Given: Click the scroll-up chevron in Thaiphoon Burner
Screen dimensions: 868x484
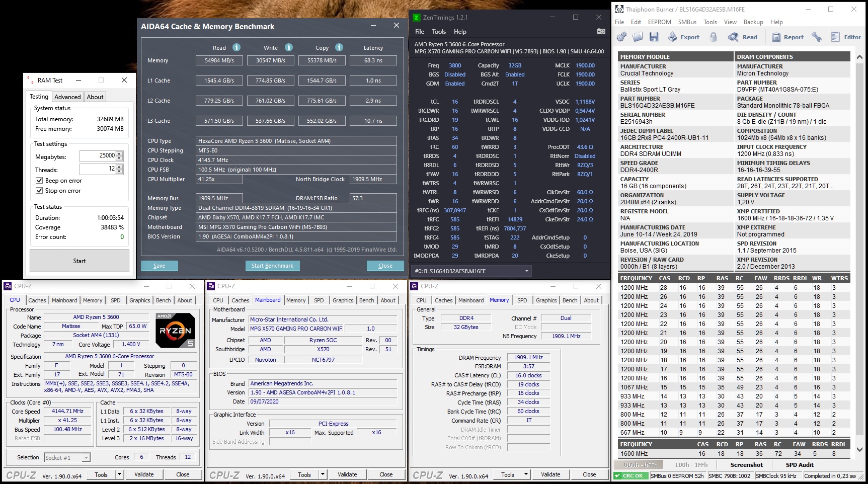Looking at the screenshot, I should click(x=859, y=57).
